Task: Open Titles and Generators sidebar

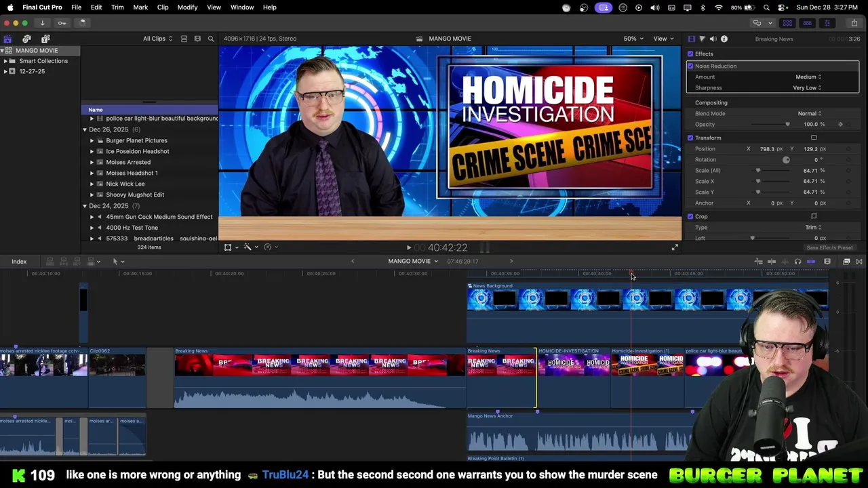Action: pyautogui.click(x=45, y=39)
